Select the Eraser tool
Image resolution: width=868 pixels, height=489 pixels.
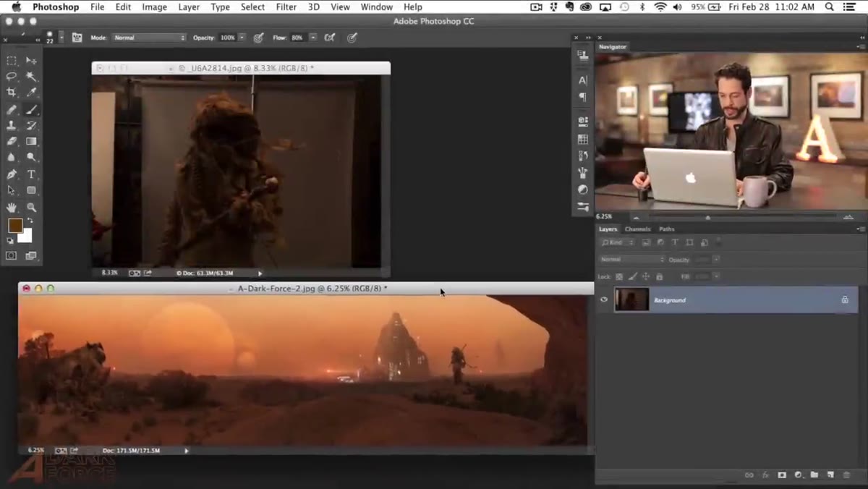pos(12,142)
